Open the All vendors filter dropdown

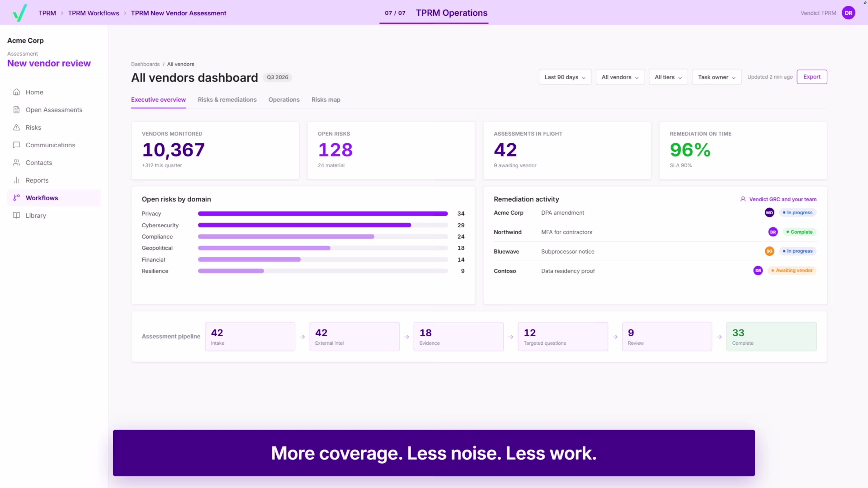coord(620,77)
